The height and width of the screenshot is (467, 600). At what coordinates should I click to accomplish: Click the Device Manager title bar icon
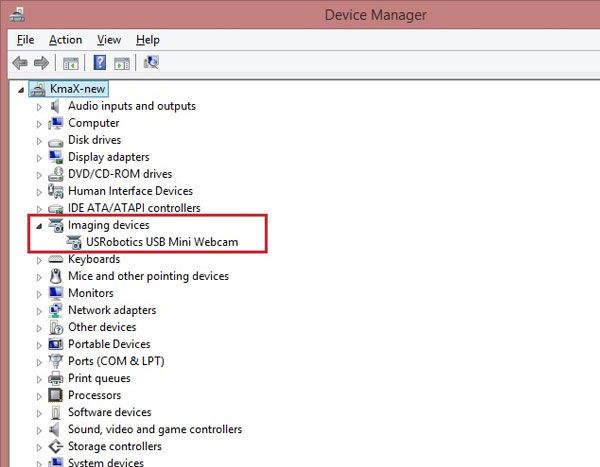(17, 15)
